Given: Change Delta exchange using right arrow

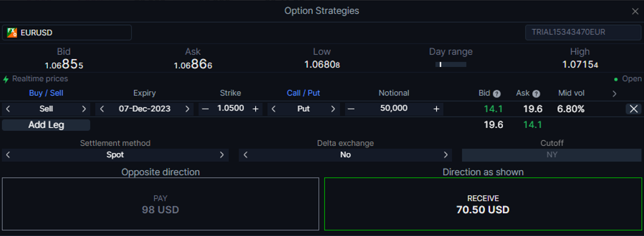Looking at the screenshot, I should point(445,155).
